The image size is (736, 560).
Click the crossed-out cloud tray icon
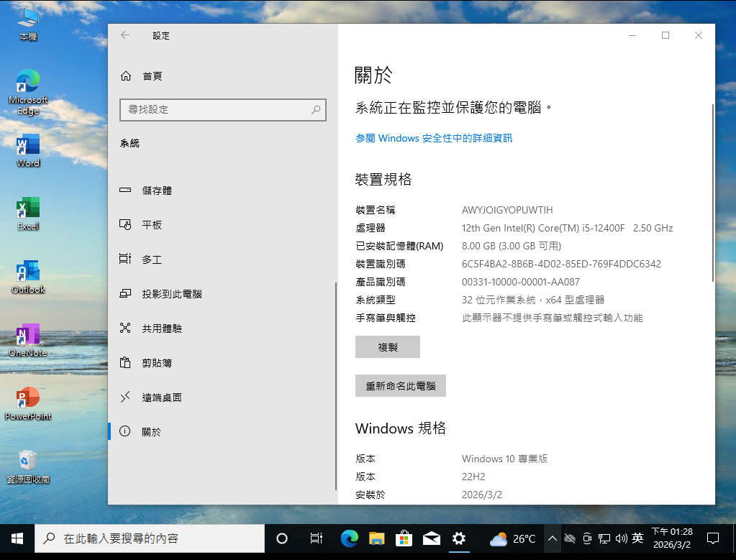click(570, 538)
